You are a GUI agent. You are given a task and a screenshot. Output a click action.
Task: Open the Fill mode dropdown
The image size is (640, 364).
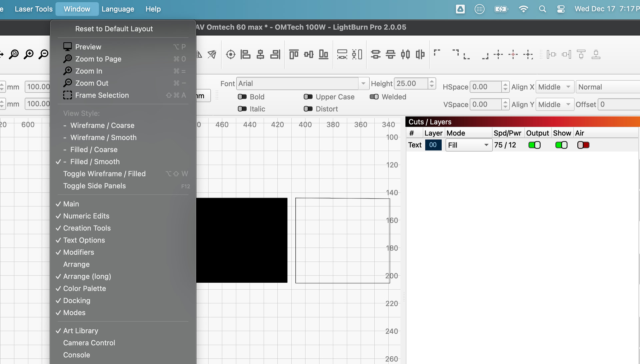pos(468,145)
